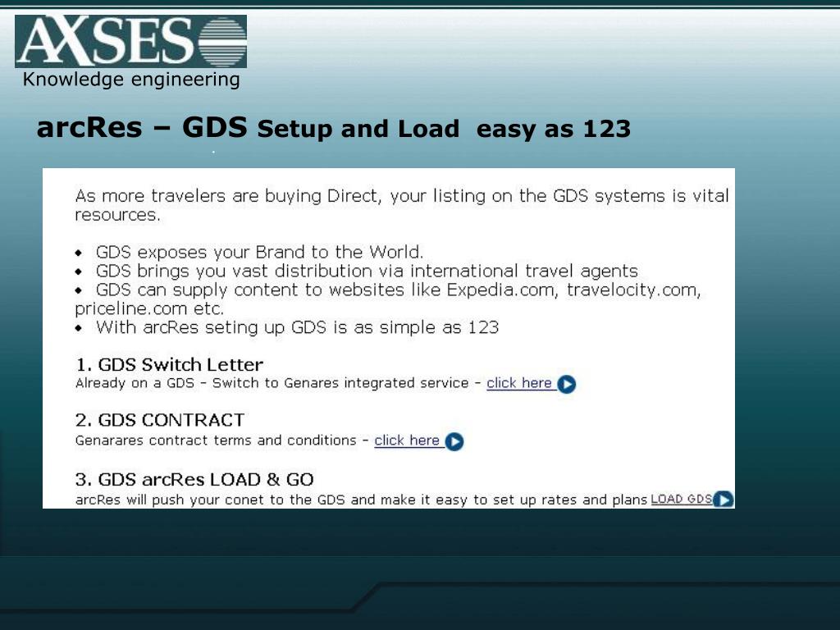
Task: Click the AXSES logo
Action: 130,41
